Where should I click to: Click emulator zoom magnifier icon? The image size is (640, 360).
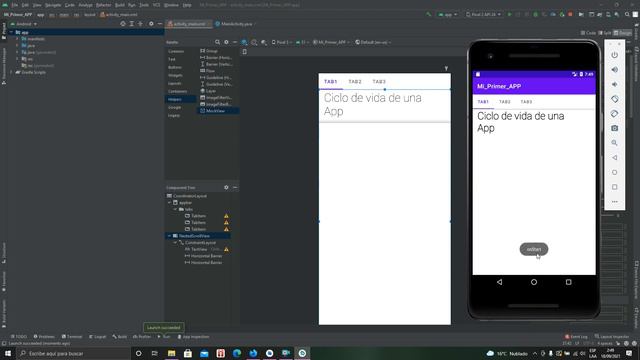[614, 143]
